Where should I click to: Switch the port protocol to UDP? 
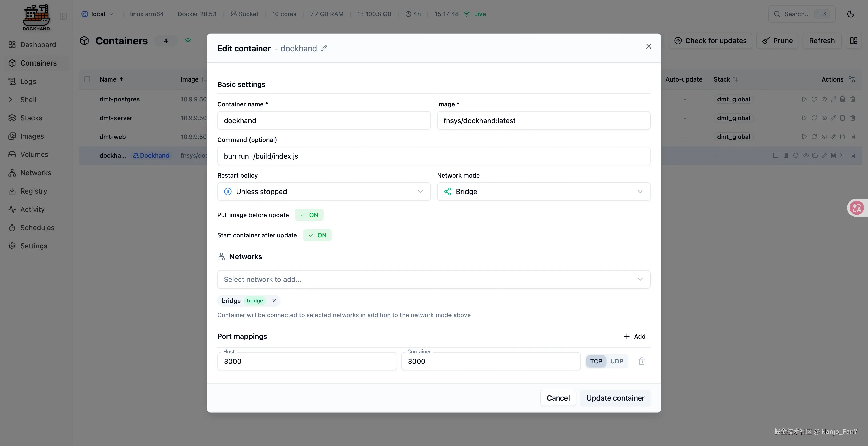(x=616, y=361)
